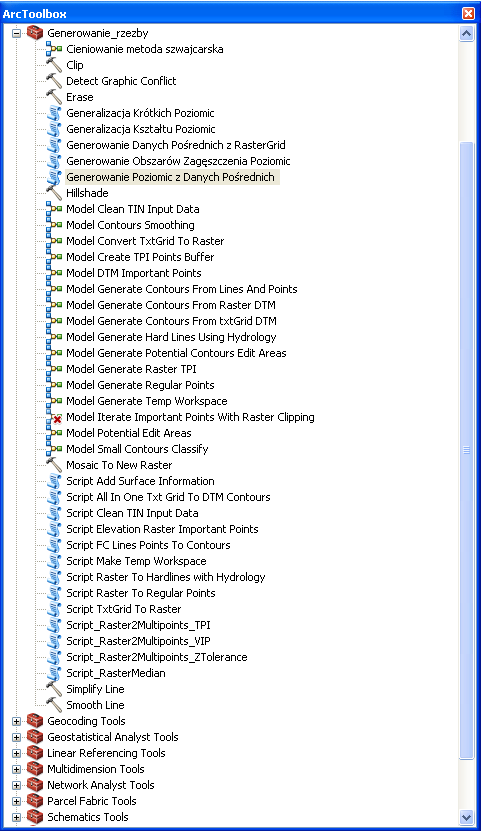Click model icon beside Cieniowanie metoda szwajcarska
482x831 pixels.
pos(54,49)
